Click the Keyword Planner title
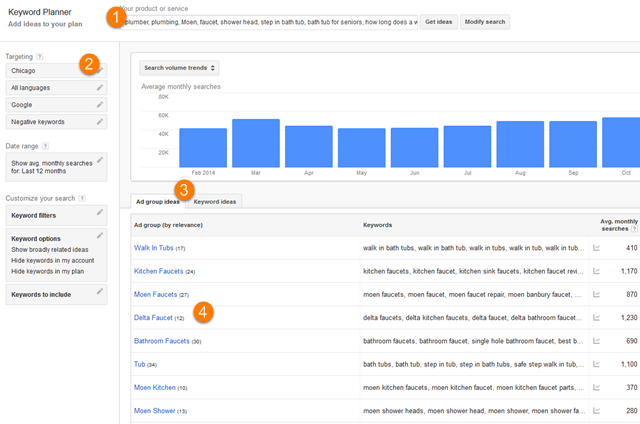 click(x=40, y=12)
